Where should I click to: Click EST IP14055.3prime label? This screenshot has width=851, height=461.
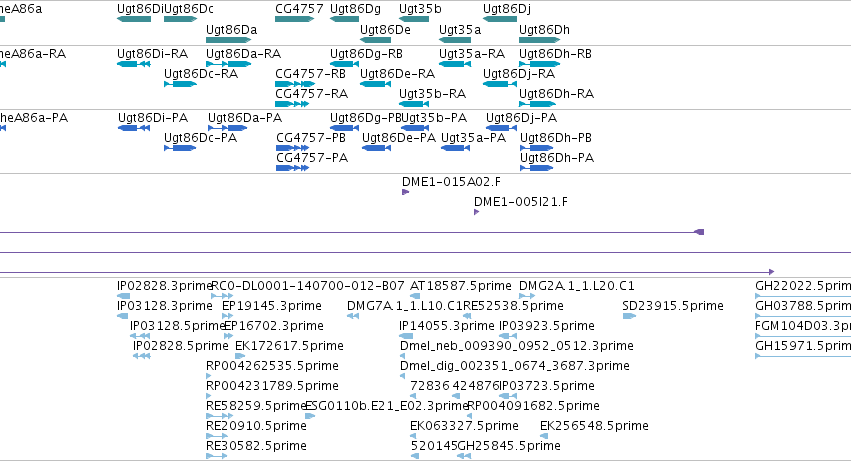(447, 325)
